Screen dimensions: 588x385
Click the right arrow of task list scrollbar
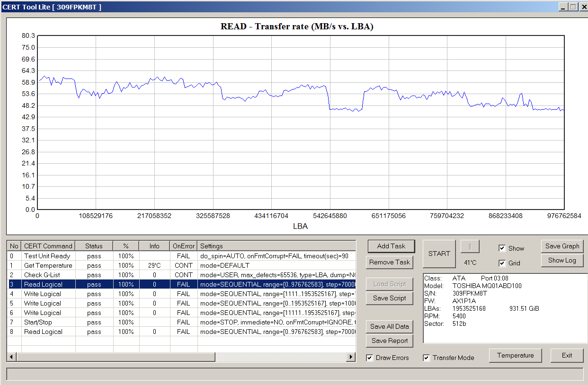(x=351, y=357)
